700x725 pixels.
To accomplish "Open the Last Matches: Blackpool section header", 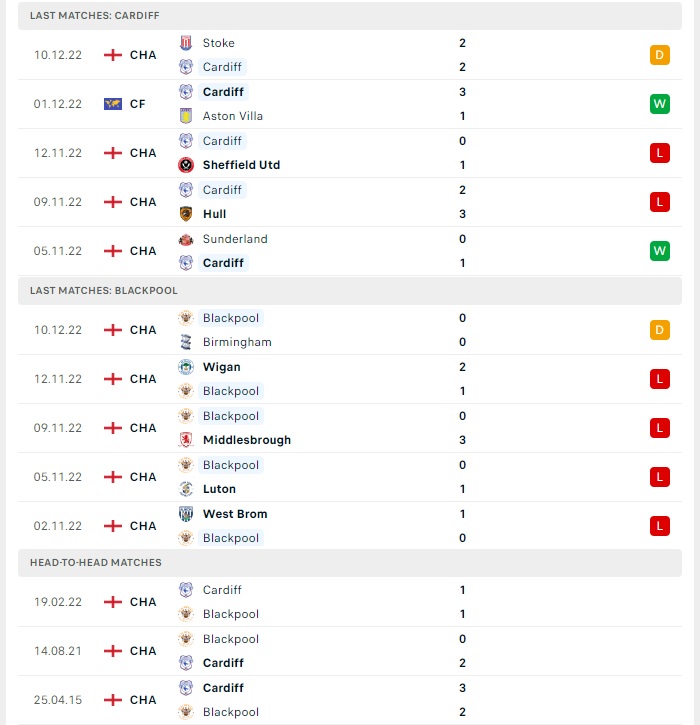I will coord(350,291).
